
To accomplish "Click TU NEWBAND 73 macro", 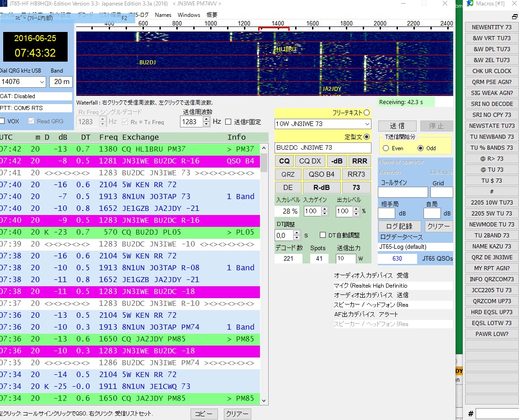I will point(492,136).
